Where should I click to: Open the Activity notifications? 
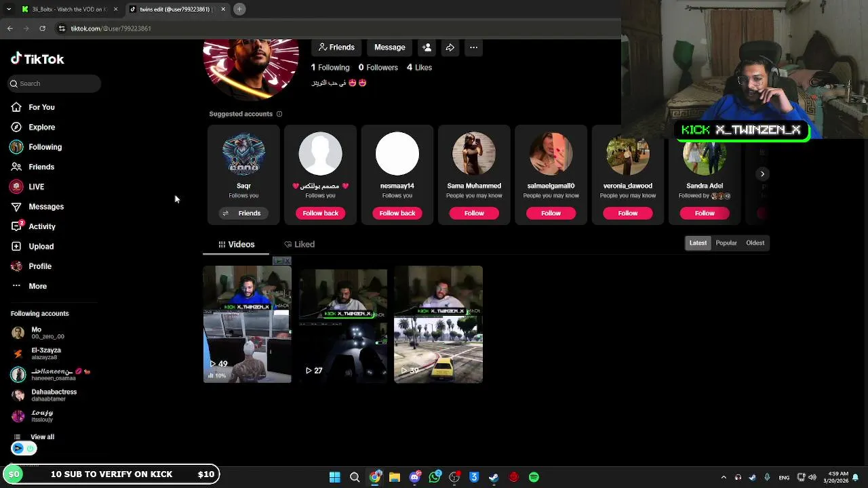[x=33, y=226]
